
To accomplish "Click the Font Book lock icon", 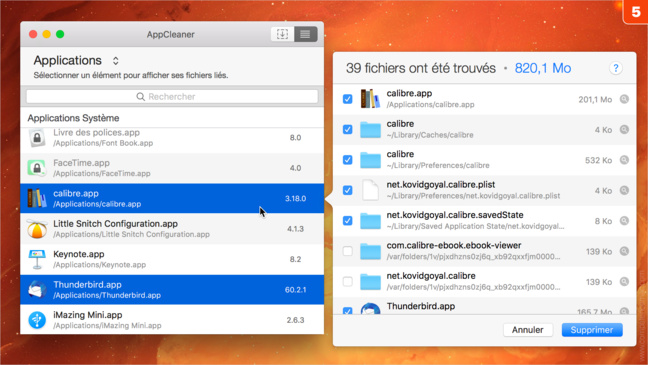I will click(x=37, y=138).
